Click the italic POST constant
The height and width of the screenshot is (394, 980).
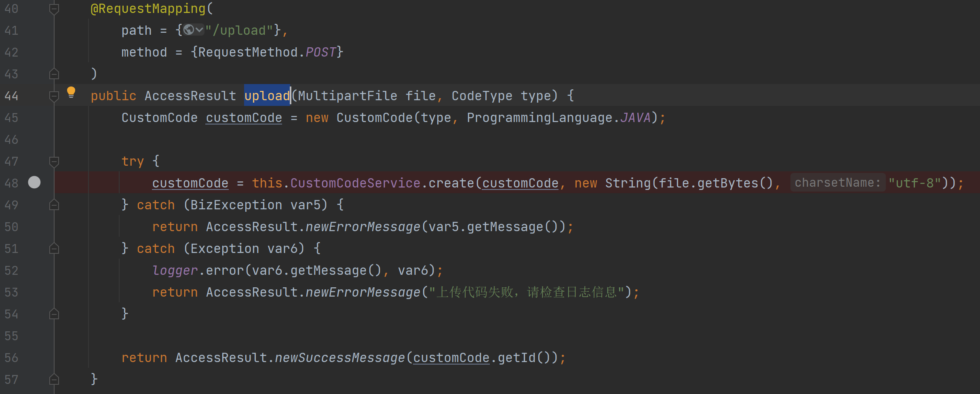pyautogui.click(x=320, y=52)
